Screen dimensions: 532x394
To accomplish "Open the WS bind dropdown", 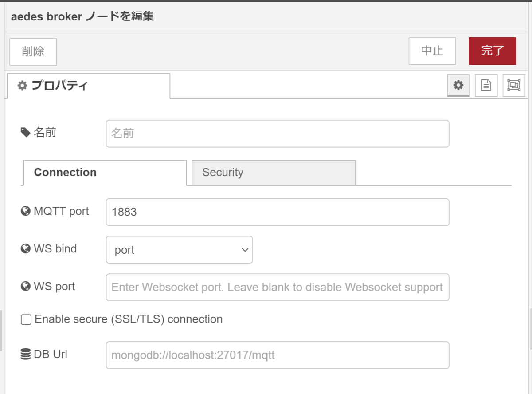I will tap(179, 250).
